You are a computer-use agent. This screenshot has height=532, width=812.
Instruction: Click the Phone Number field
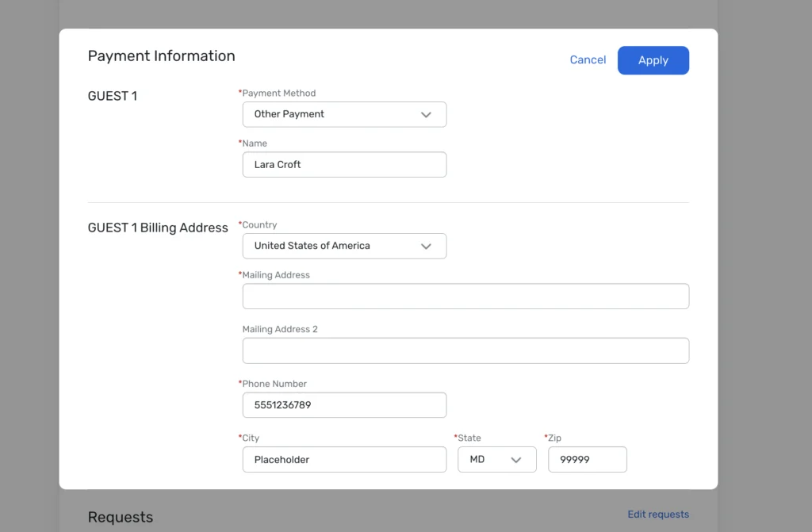point(343,405)
